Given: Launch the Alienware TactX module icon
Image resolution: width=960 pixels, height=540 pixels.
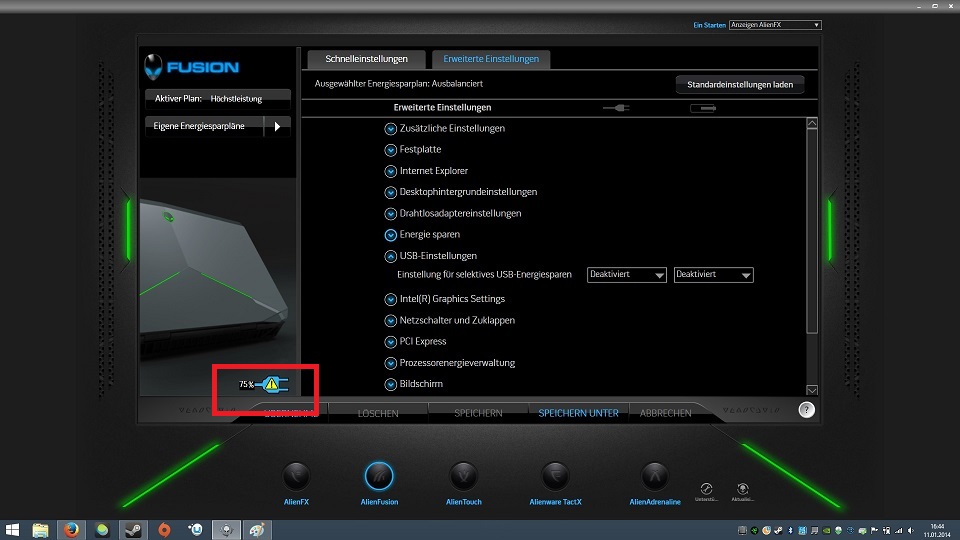Looking at the screenshot, I should pyautogui.click(x=555, y=476).
